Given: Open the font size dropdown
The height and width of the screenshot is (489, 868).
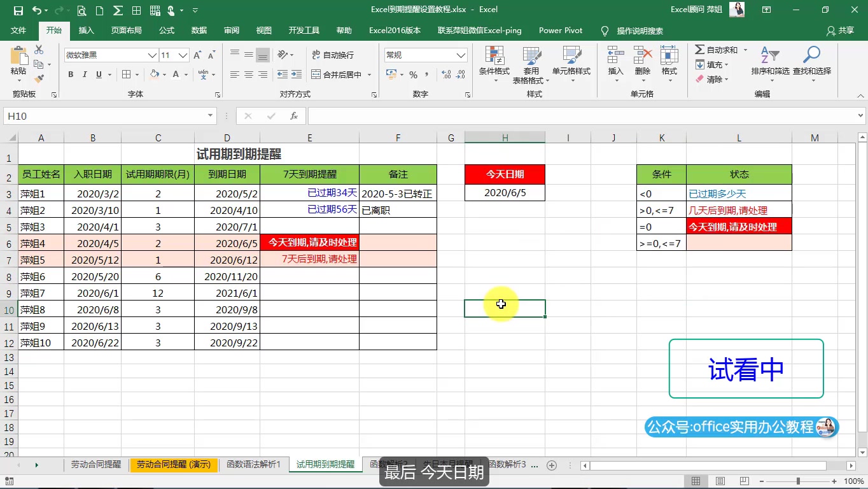Looking at the screenshot, I should 183,55.
